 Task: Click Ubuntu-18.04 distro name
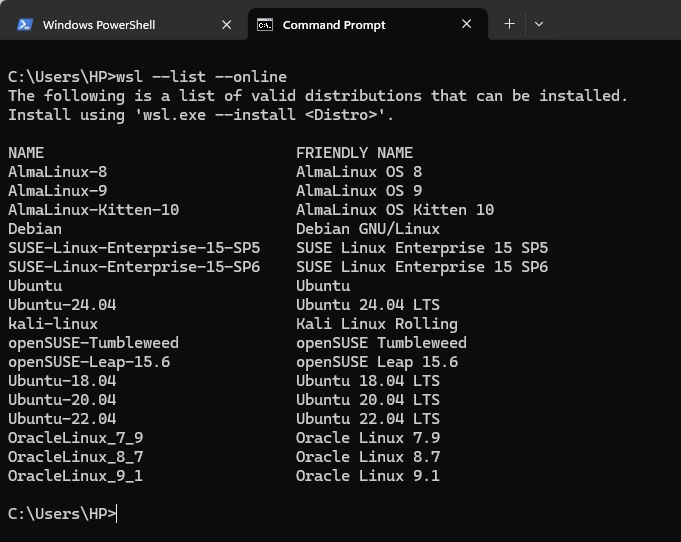click(x=62, y=381)
